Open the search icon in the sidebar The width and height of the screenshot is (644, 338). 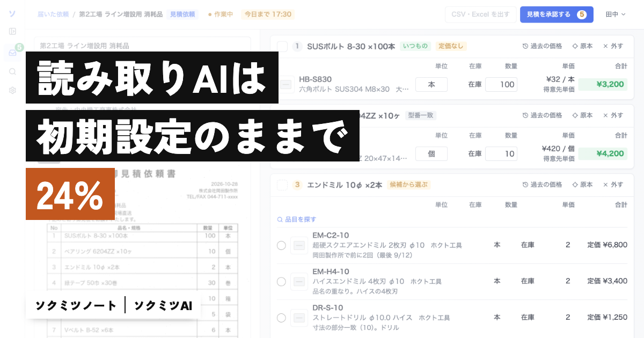point(12,71)
